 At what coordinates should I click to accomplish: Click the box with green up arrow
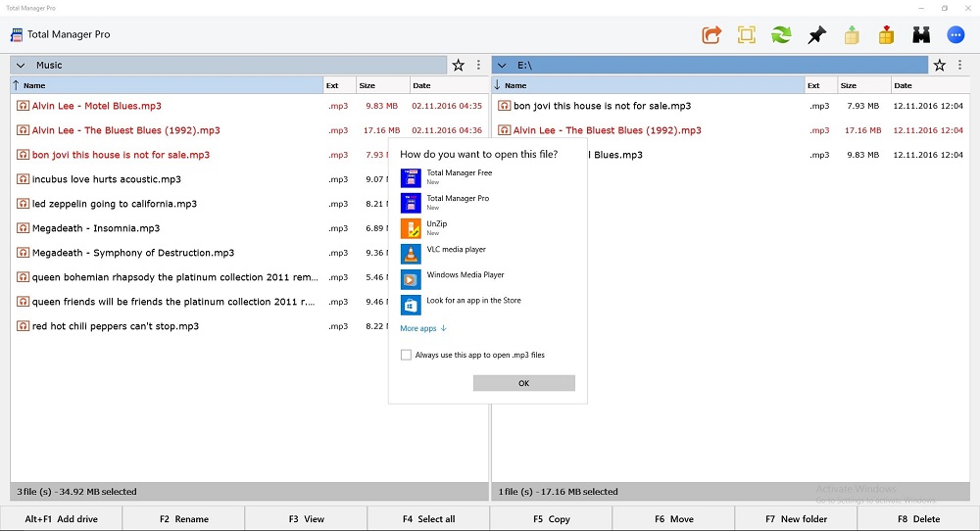[852, 35]
